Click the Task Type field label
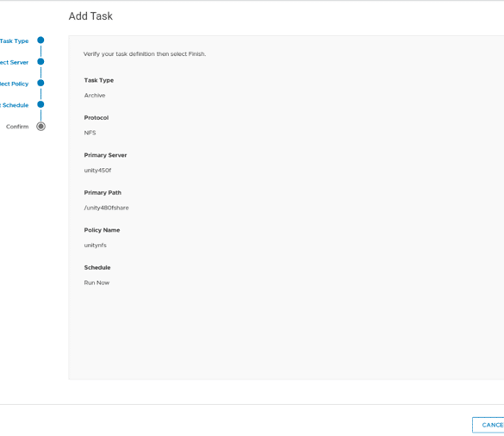The width and height of the screenshot is (504, 436). 99,80
